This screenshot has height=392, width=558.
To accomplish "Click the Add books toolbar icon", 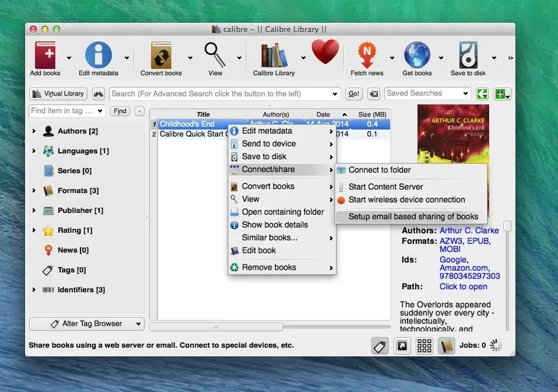I will [45, 55].
